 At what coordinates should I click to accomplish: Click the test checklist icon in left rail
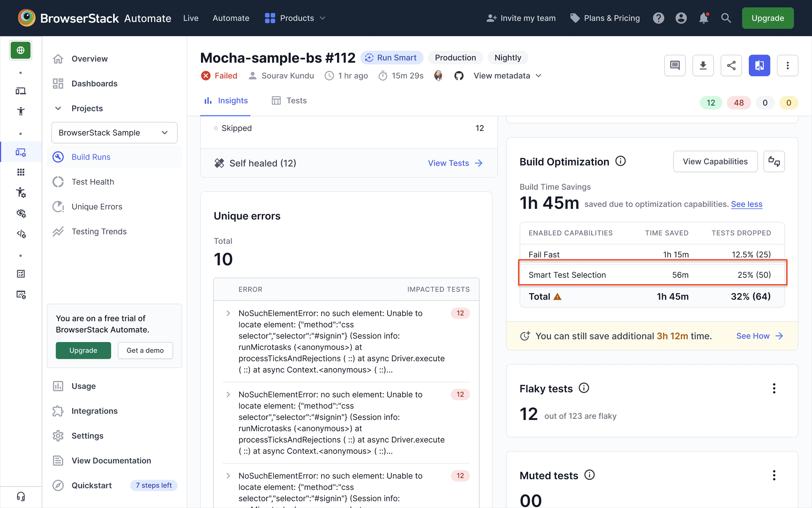[x=21, y=274]
